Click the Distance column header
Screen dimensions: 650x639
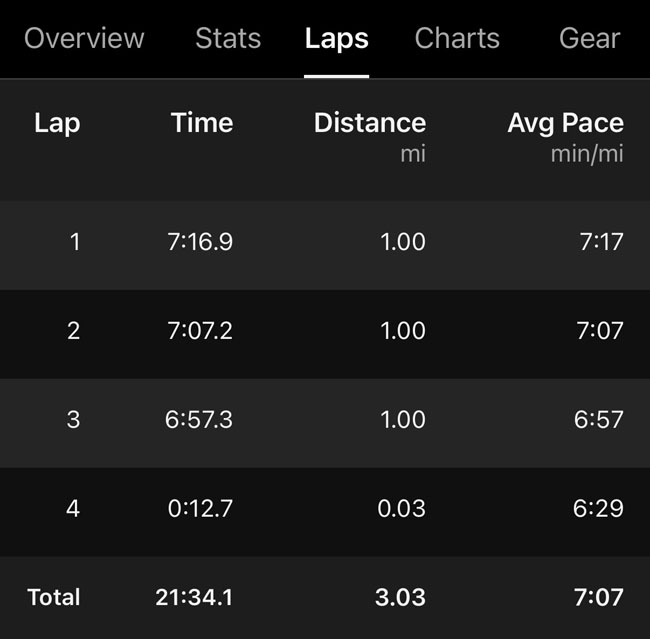(x=369, y=123)
